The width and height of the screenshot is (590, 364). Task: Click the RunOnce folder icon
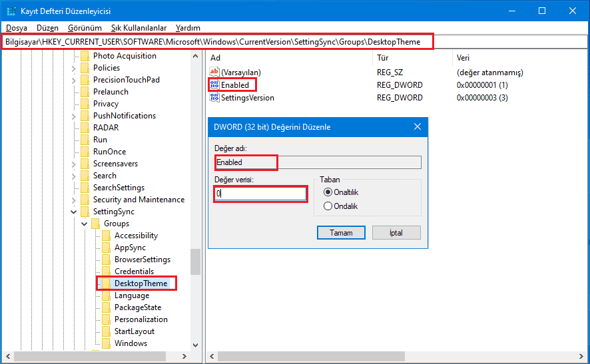coord(85,152)
